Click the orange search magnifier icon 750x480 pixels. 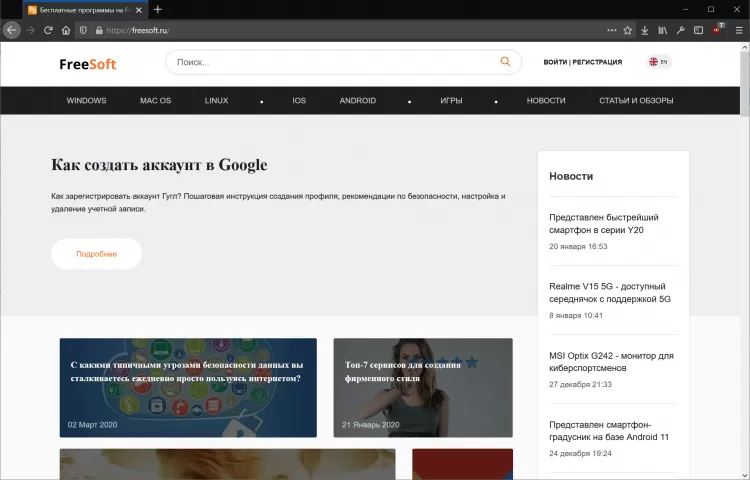pyautogui.click(x=505, y=62)
